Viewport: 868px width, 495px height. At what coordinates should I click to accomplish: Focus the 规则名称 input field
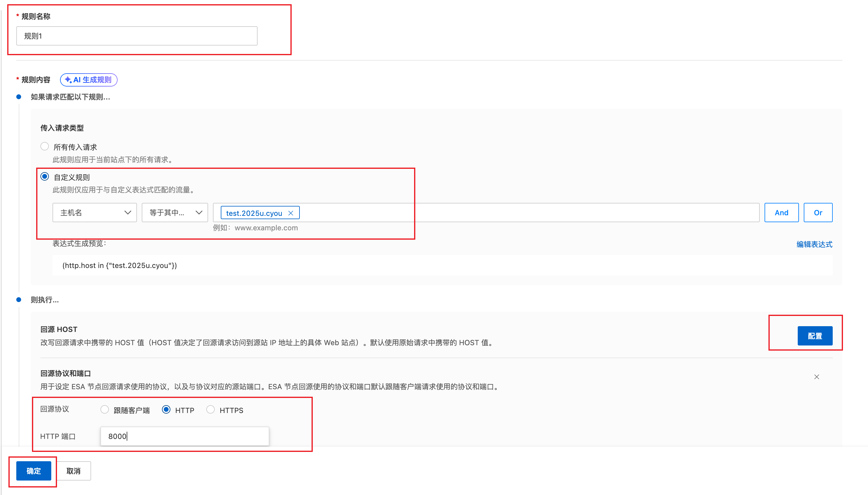click(137, 36)
